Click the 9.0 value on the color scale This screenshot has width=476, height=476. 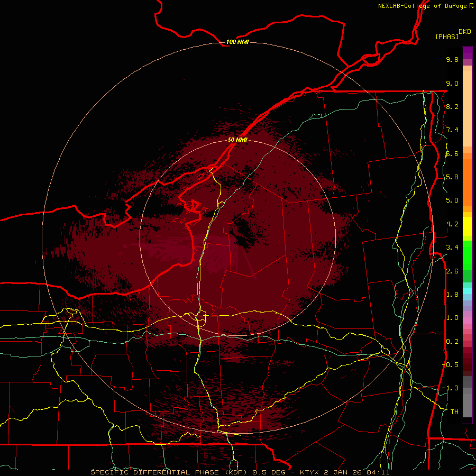tap(452, 83)
